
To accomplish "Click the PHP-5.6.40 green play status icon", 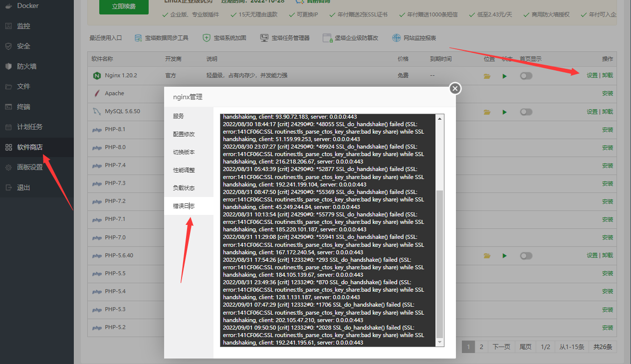I will 505,255.
